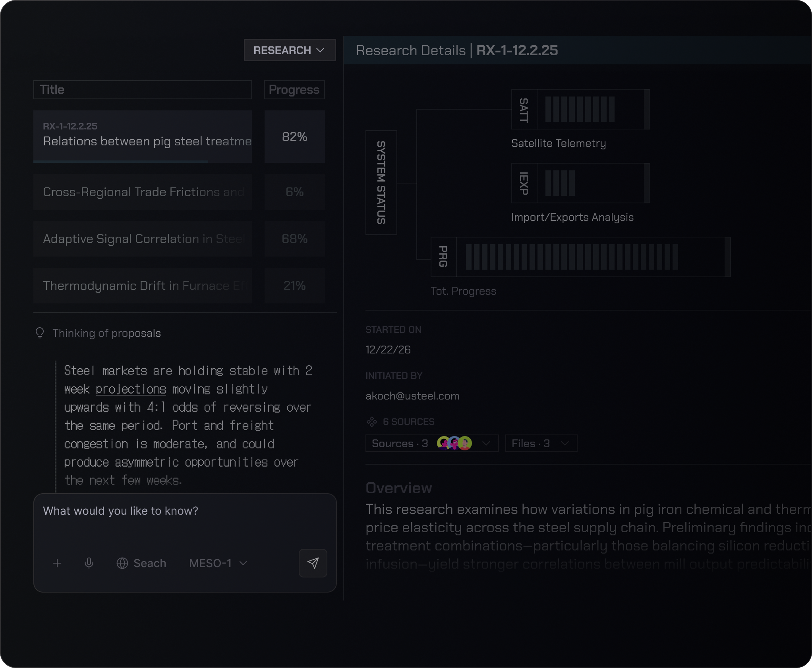Click the akoch@usteel.com email
This screenshot has width=812, height=668.
(x=412, y=396)
